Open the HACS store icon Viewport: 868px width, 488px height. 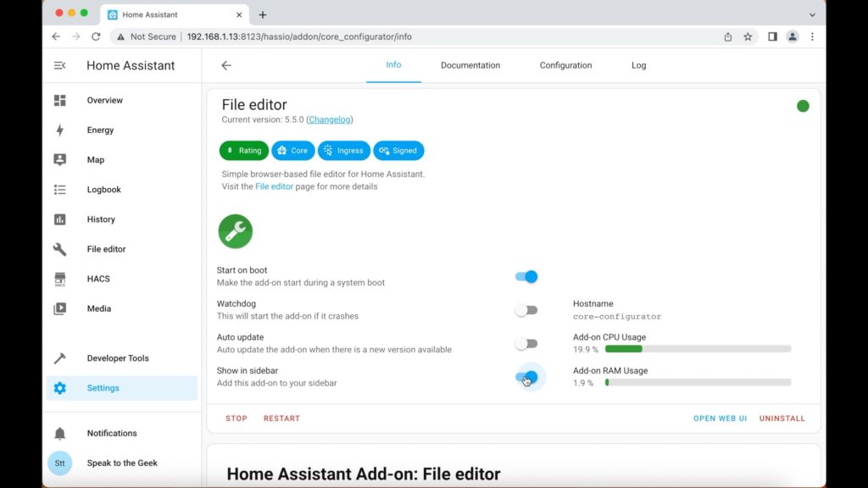pyautogui.click(x=60, y=279)
